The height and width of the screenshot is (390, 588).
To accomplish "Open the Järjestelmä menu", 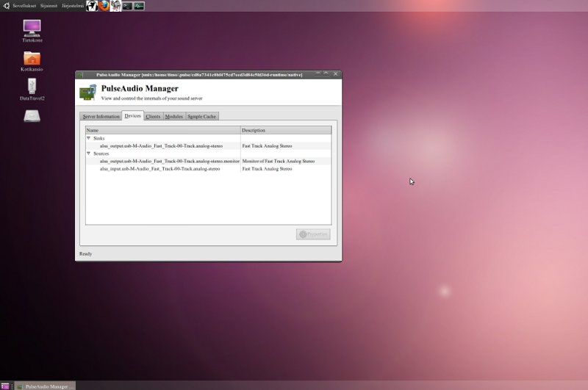I will (73, 6).
